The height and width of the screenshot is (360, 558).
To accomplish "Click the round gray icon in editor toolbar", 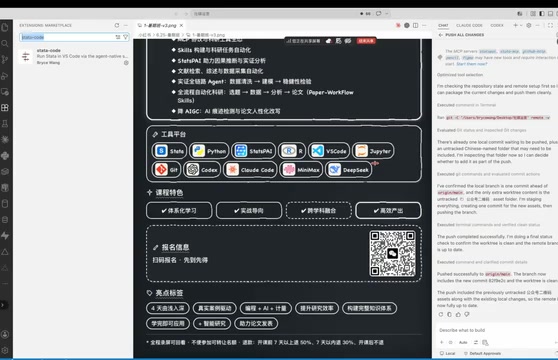I will 407,25.
